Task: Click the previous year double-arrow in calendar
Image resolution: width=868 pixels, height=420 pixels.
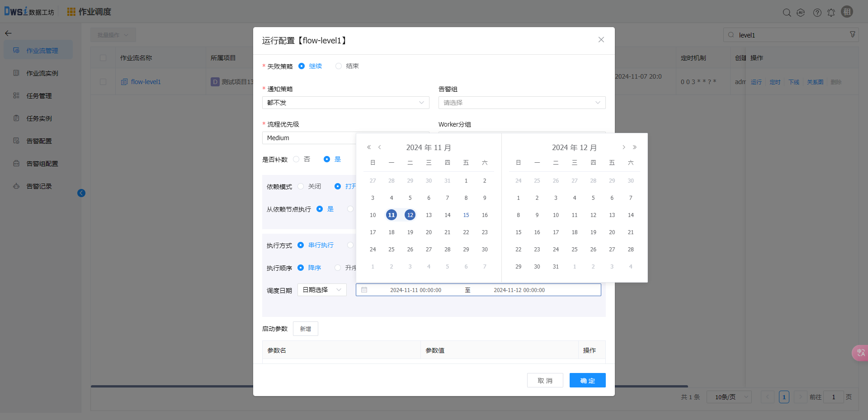Action: (x=369, y=147)
